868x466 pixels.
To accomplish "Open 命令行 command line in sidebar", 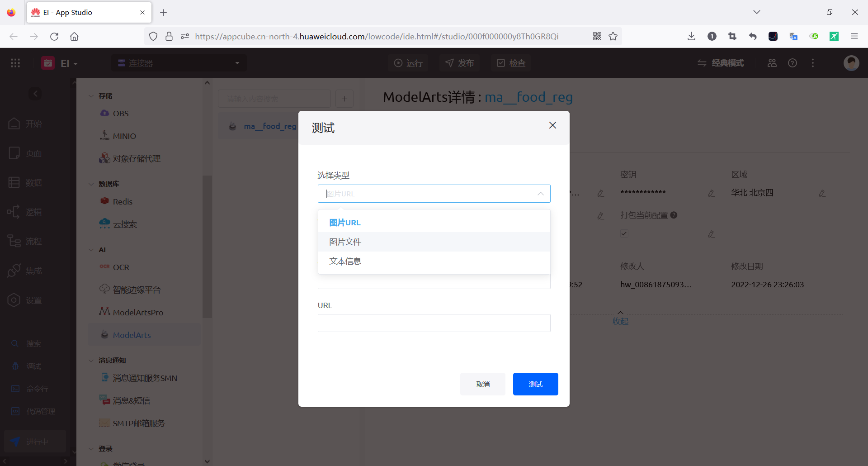I will click(30, 389).
